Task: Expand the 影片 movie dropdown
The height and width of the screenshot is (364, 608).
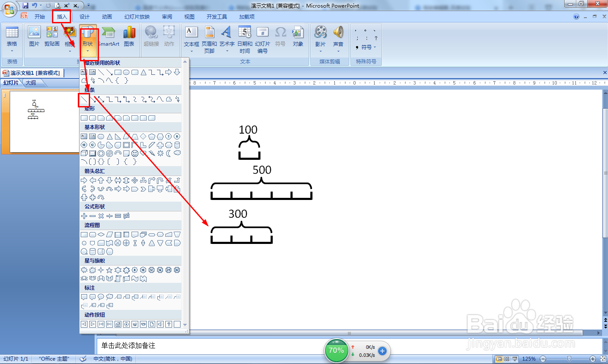Action: [320, 51]
